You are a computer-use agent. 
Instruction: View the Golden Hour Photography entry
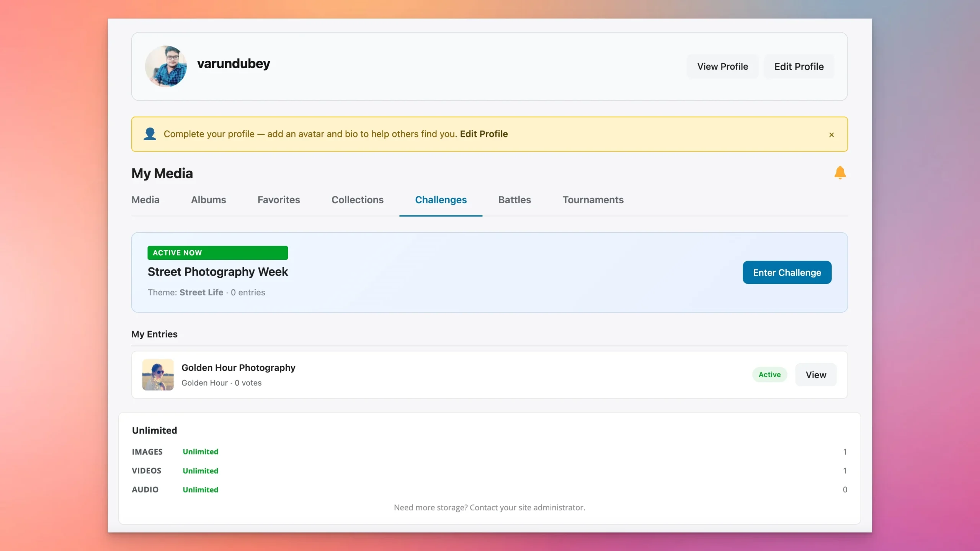[815, 375]
